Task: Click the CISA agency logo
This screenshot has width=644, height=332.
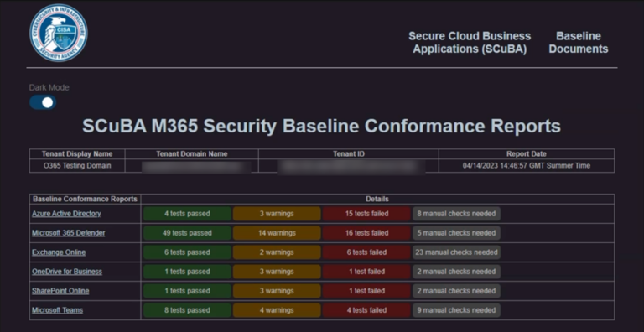Action: [x=59, y=33]
